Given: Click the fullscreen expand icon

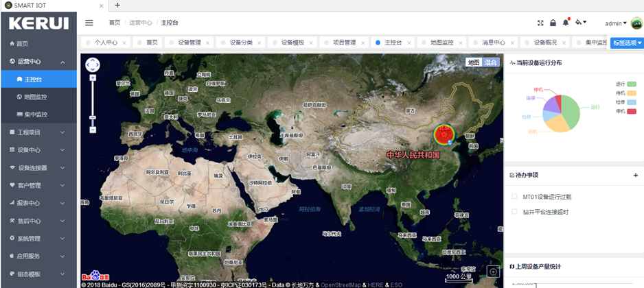Looking at the screenshot, I should pos(540,23).
